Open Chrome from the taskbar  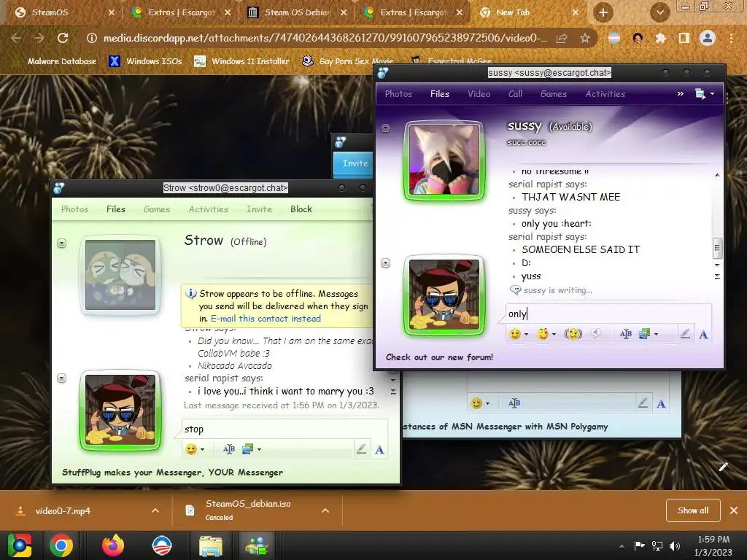pyautogui.click(x=61, y=545)
